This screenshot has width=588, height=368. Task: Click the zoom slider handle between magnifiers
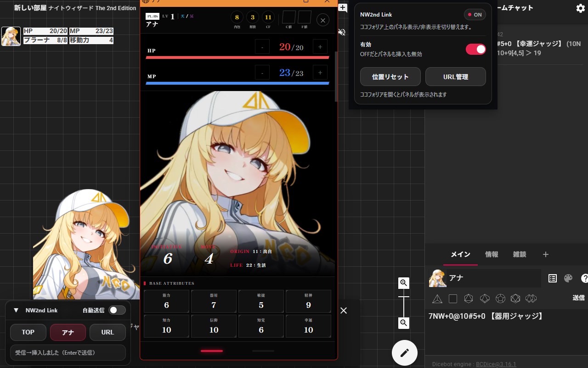click(404, 297)
